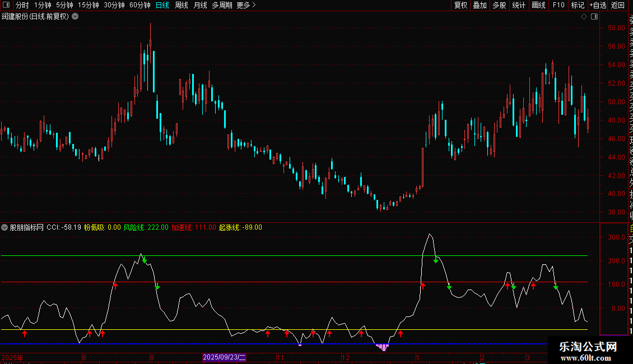633x364 pixels.
Task: Add stock with the +自选 button
Action: [x=598, y=5]
